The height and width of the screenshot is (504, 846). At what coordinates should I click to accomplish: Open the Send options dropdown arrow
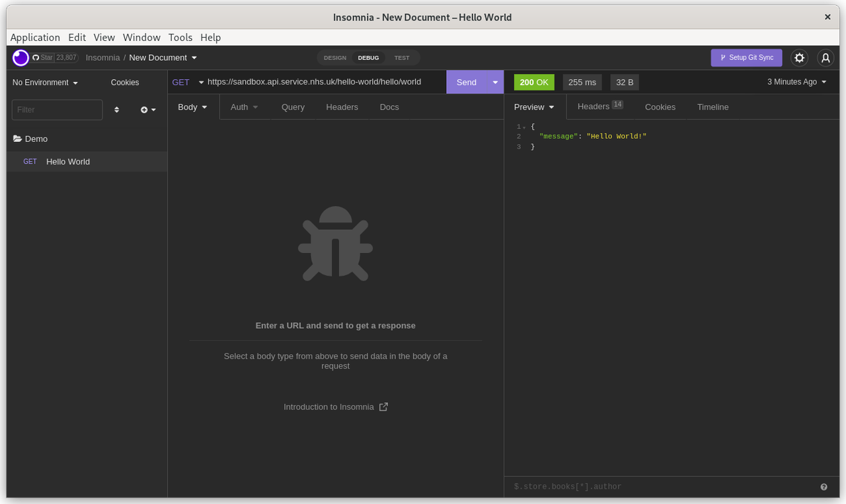coord(495,82)
